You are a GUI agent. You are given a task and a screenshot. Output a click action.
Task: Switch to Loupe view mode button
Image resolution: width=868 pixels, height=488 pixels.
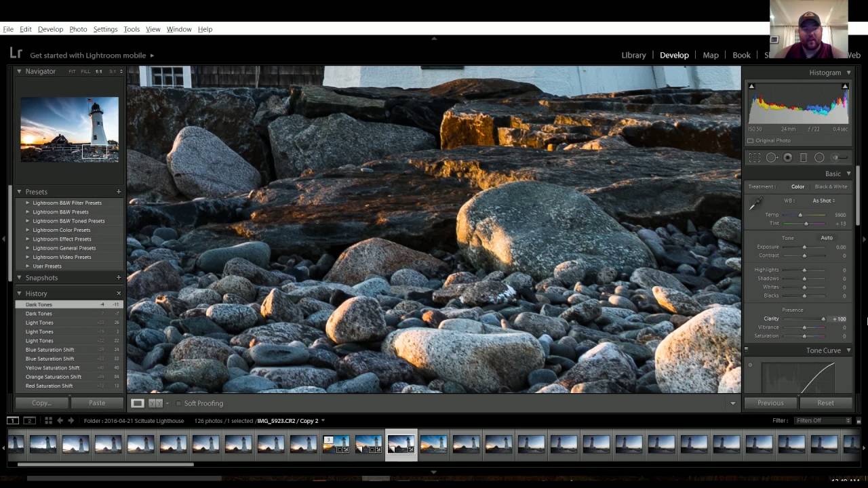coord(138,403)
